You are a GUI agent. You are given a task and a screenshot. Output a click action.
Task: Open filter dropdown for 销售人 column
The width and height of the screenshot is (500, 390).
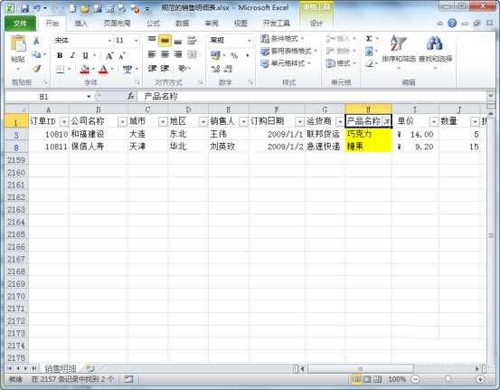(x=244, y=122)
